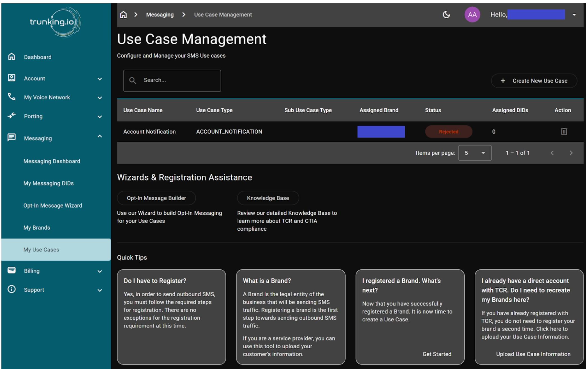Expand the Account sidebar menu
Viewport: 588px width, 369px height.
[x=100, y=79]
